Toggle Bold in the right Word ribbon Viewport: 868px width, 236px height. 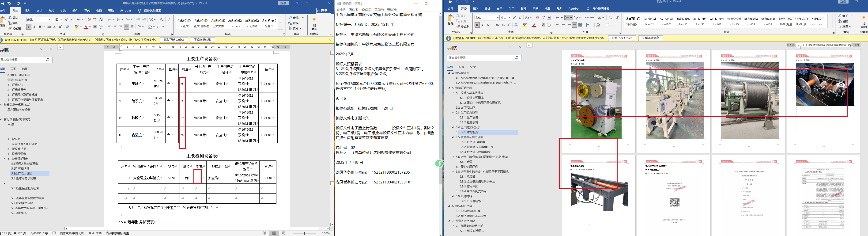point(477,25)
